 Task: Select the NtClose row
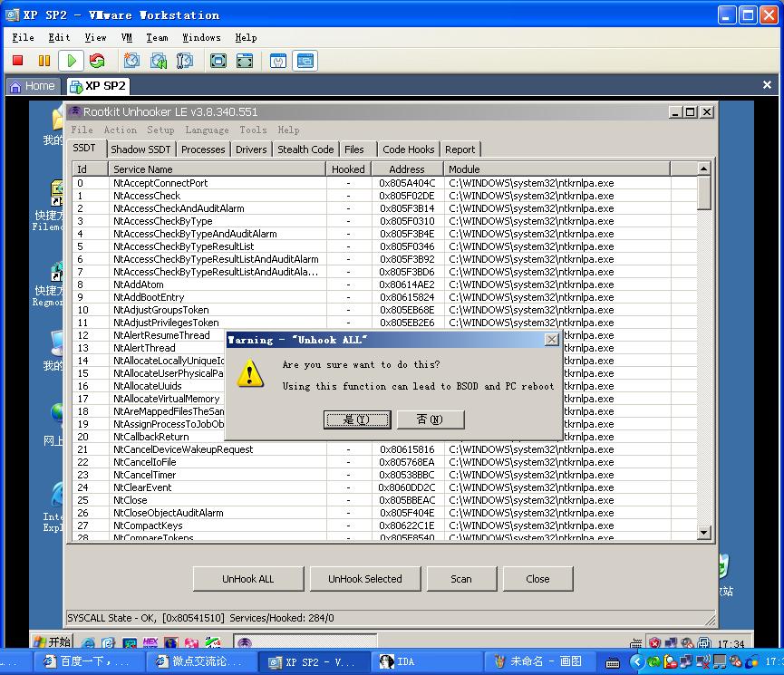click(x=385, y=500)
